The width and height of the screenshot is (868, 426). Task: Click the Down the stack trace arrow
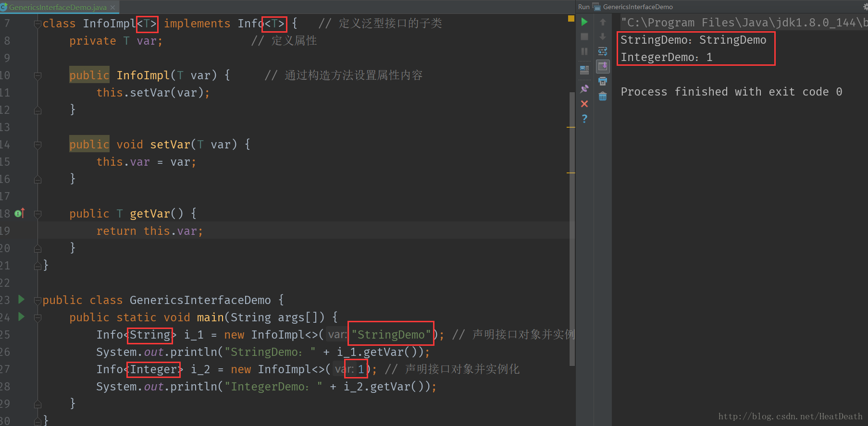pos(603,37)
